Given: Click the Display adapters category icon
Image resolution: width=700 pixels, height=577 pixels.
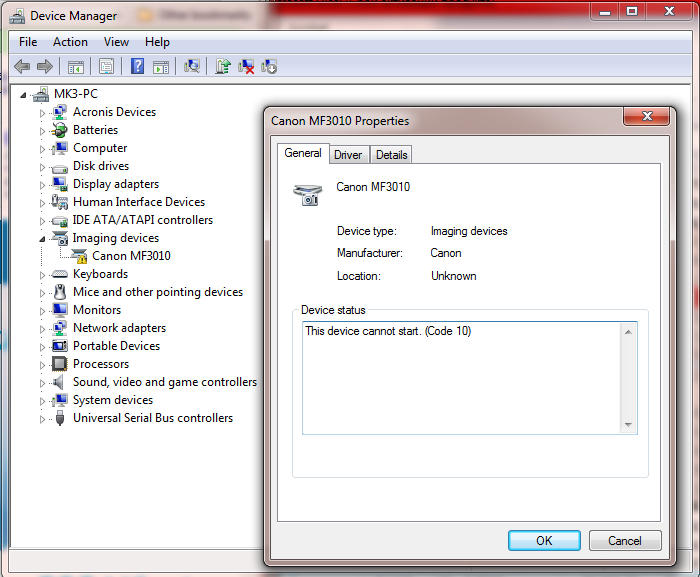Looking at the screenshot, I should [60, 184].
